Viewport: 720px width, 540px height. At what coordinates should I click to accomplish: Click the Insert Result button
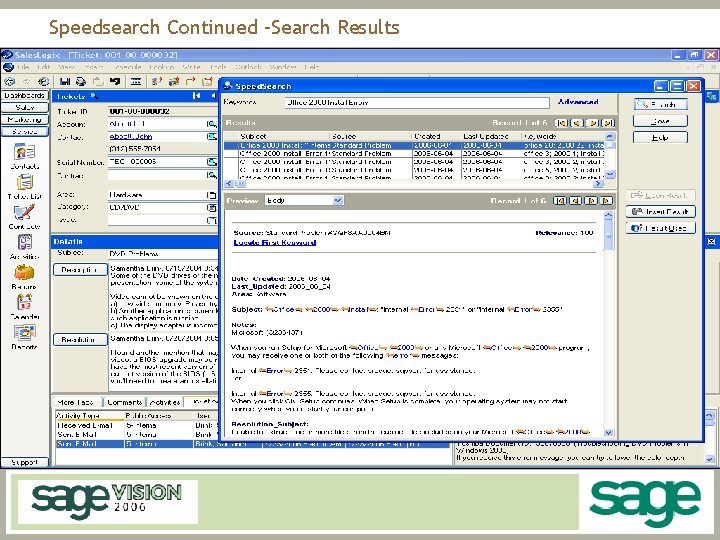pyautogui.click(x=661, y=212)
